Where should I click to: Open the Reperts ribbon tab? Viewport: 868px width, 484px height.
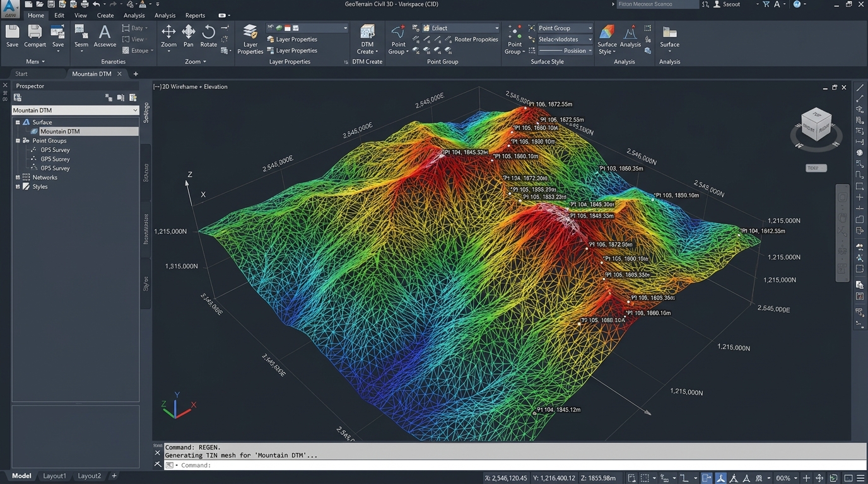(195, 15)
